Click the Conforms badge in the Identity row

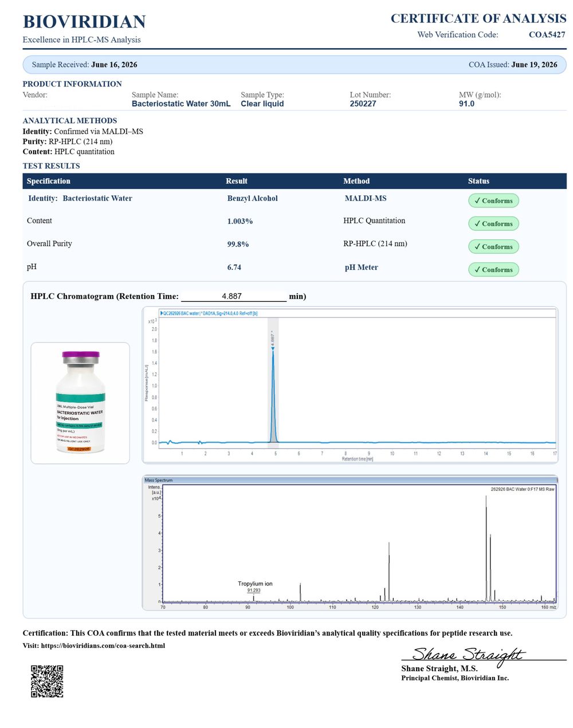click(493, 200)
